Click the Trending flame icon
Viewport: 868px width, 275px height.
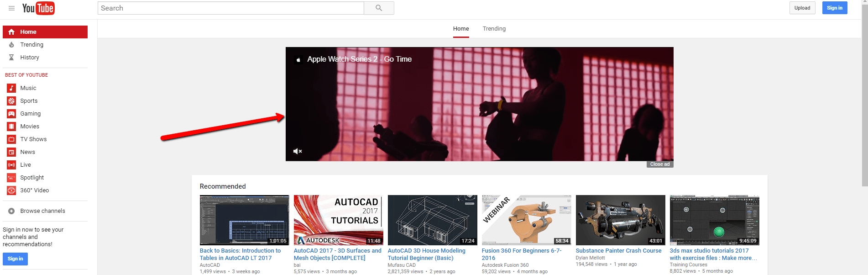click(x=11, y=45)
